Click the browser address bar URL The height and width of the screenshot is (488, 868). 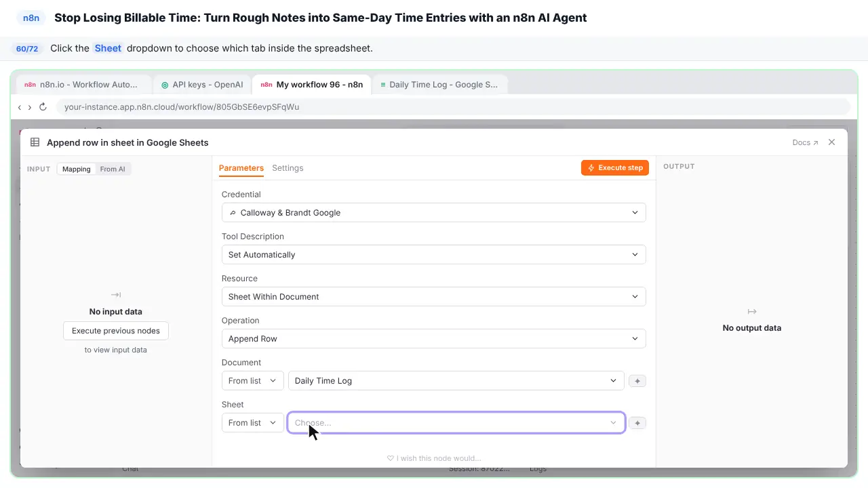(x=182, y=107)
